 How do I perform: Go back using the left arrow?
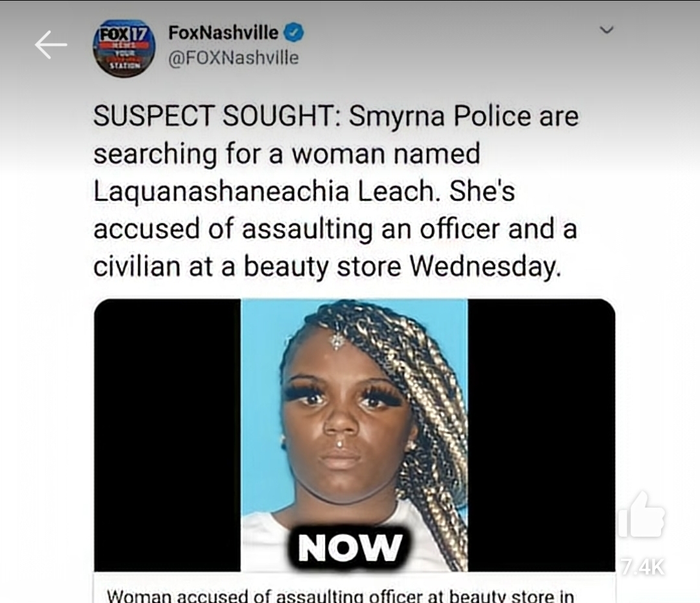click(x=51, y=45)
